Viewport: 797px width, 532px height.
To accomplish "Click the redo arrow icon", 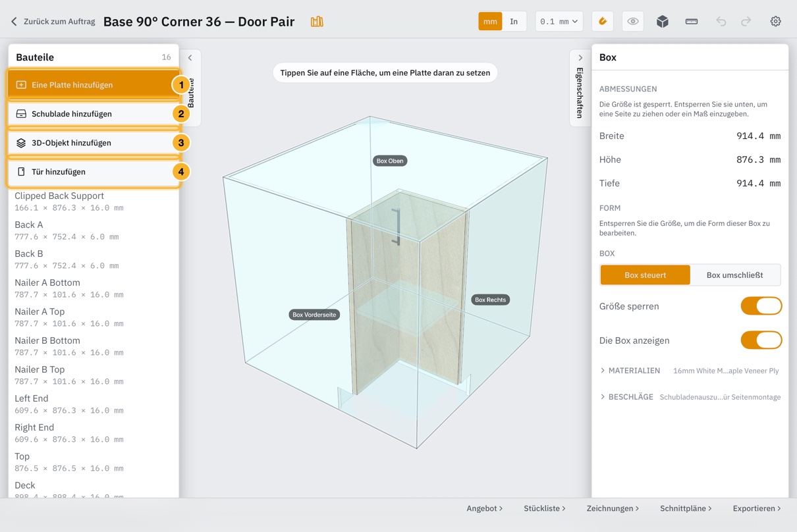I will [x=746, y=22].
